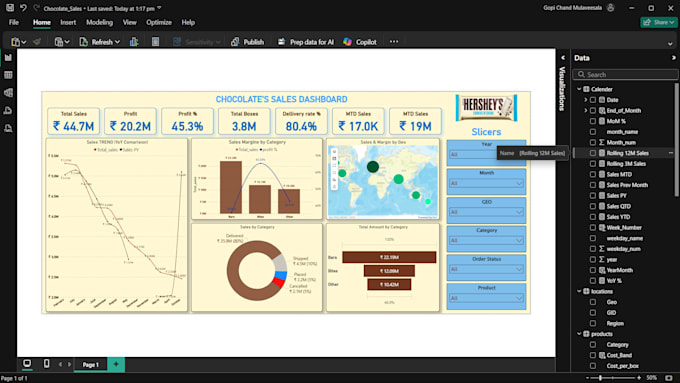This screenshot has height=383, width=680.
Task: Switch to the Insert tab
Action: click(68, 22)
